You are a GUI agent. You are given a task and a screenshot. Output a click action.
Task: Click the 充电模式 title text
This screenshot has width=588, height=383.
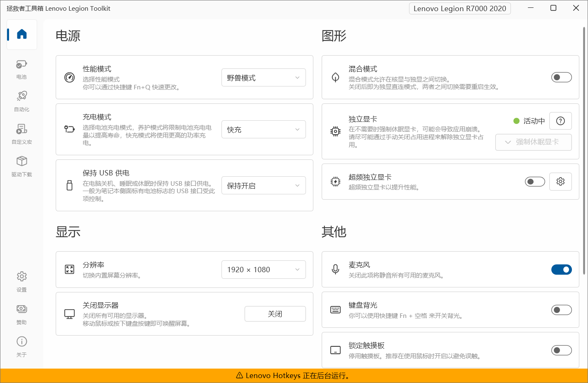(x=97, y=117)
